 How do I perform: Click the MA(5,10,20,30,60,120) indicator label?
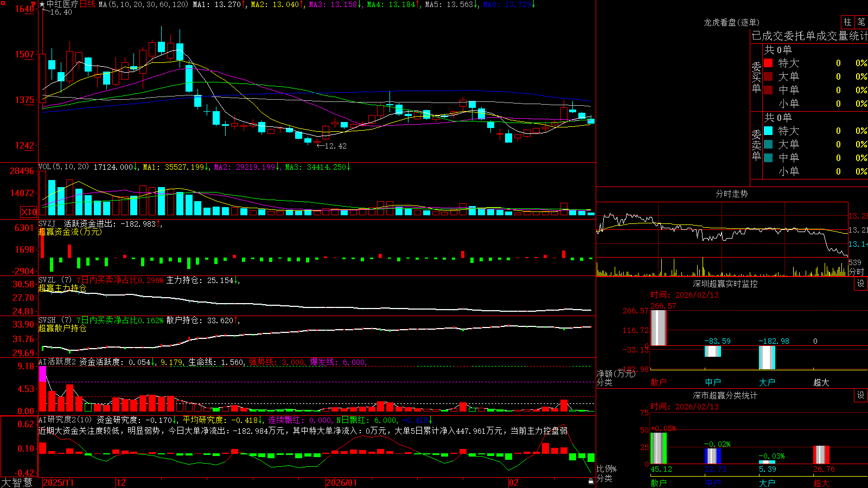143,4
